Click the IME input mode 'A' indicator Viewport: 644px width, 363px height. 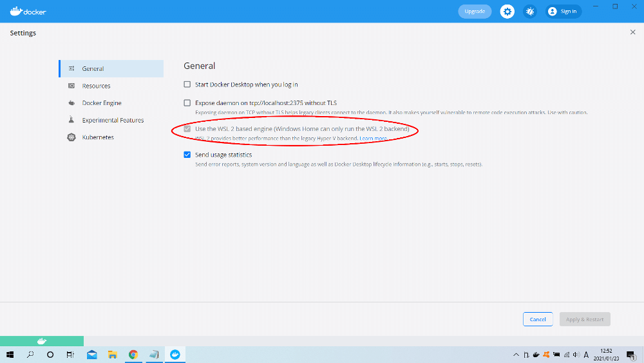(x=586, y=355)
